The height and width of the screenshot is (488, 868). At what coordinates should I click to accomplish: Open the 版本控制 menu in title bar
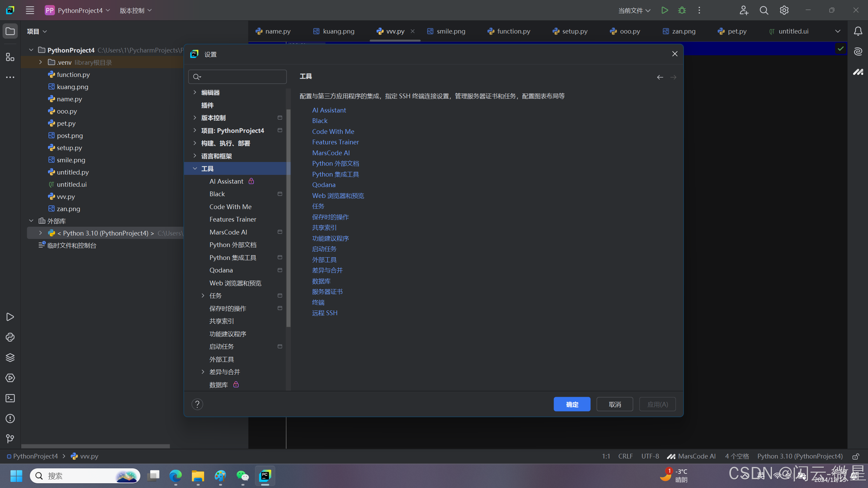click(x=135, y=11)
